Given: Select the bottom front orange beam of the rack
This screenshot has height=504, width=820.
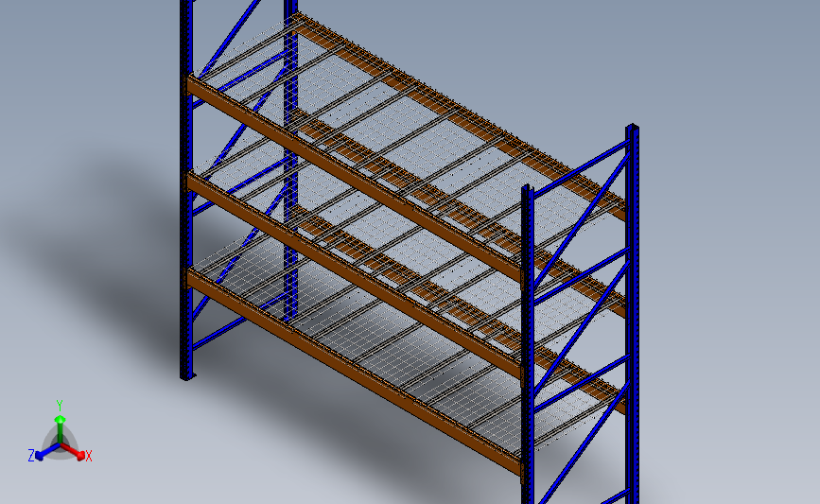Looking at the screenshot, I should tap(354, 373).
